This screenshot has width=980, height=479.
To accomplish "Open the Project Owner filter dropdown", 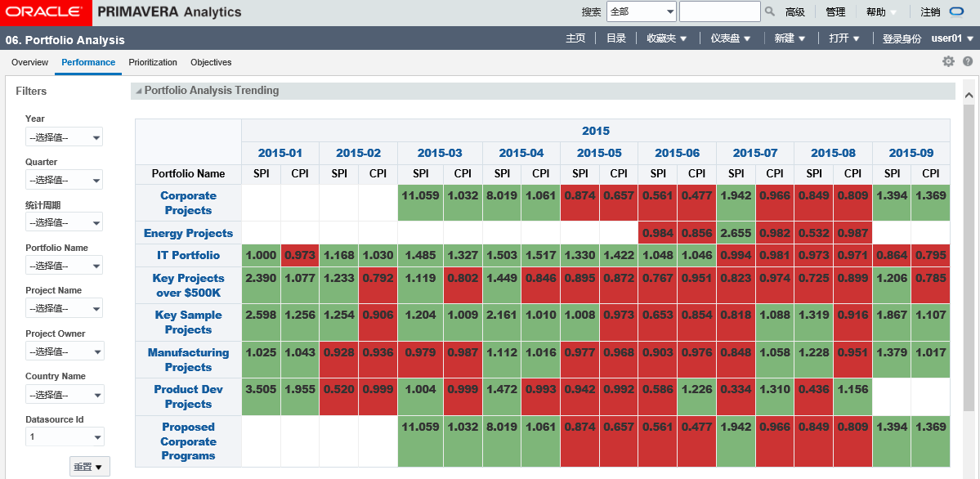I will 65,351.
